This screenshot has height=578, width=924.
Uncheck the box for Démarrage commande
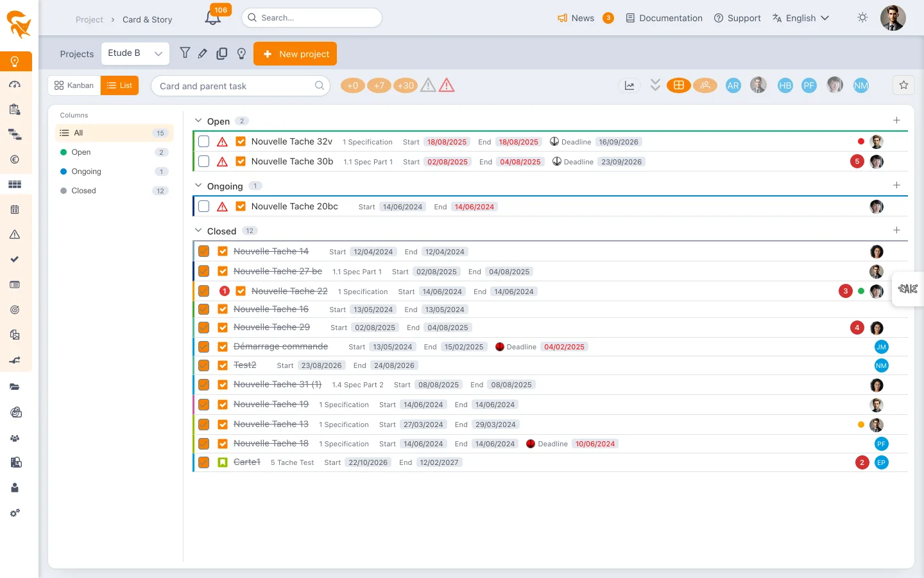click(204, 347)
